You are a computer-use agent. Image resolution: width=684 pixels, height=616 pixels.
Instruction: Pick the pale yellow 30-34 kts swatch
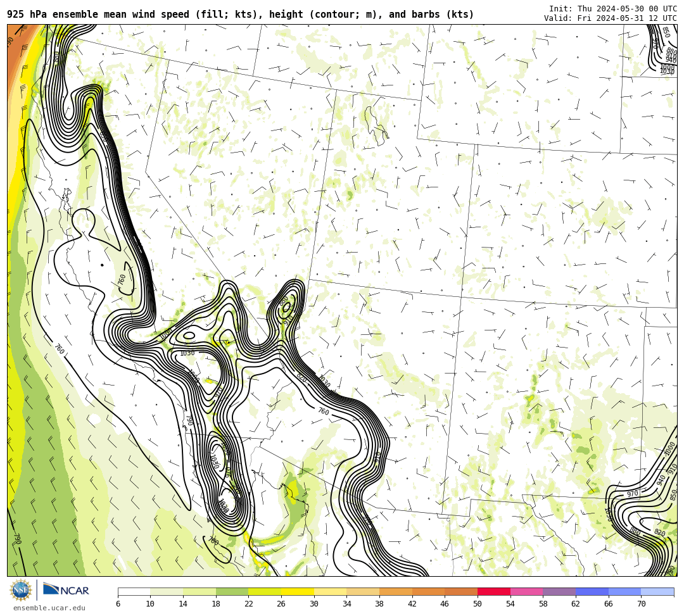(330, 591)
